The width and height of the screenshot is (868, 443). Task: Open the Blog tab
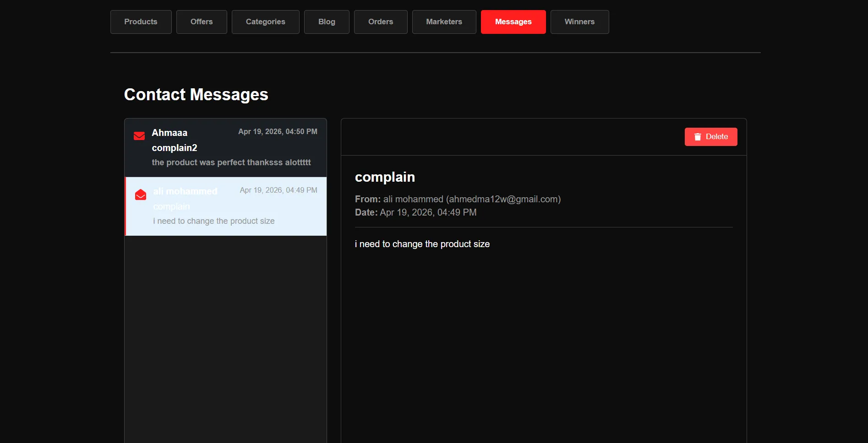pyautogui.click(x=327, y=22)
